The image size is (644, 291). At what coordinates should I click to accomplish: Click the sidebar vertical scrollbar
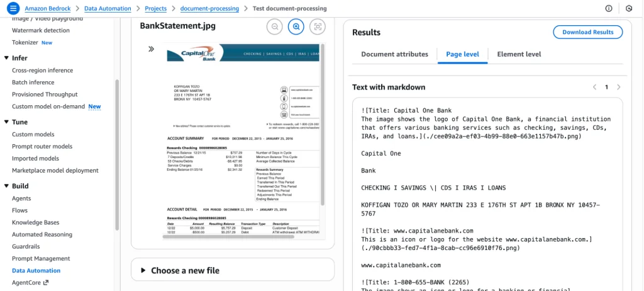pyautogui.click(x=116, y=154)
